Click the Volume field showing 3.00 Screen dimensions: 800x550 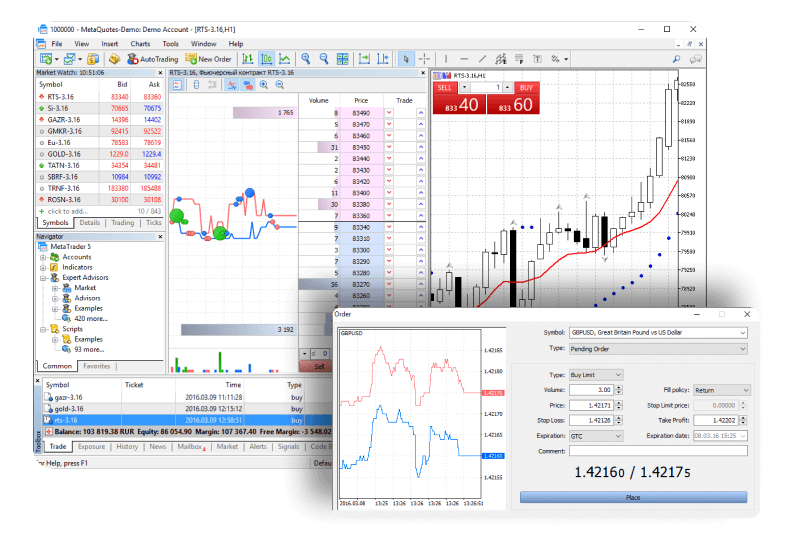(x=592, y=390)
